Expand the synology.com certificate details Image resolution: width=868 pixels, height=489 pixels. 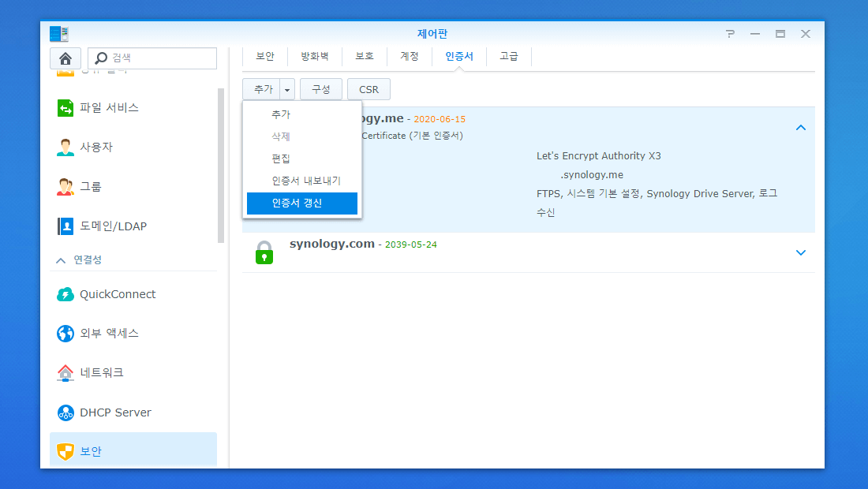tap(800, 253)
